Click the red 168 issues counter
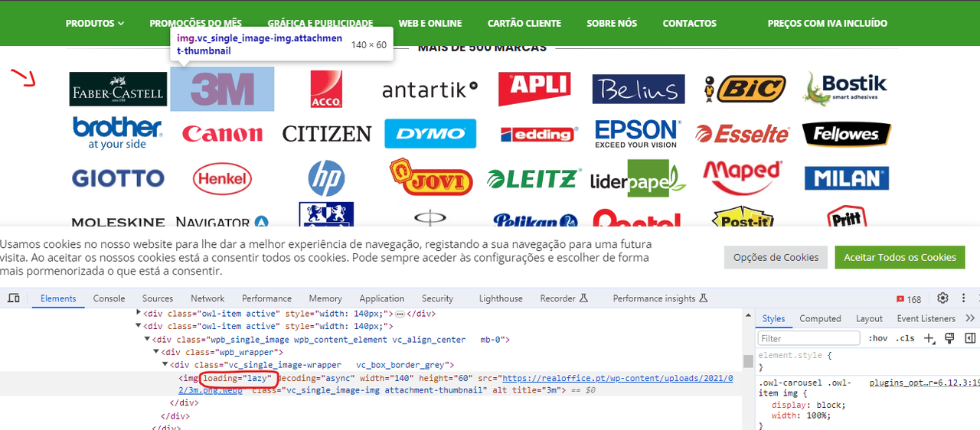This screenshot has height=430, width=980. [x=909, y=299]
